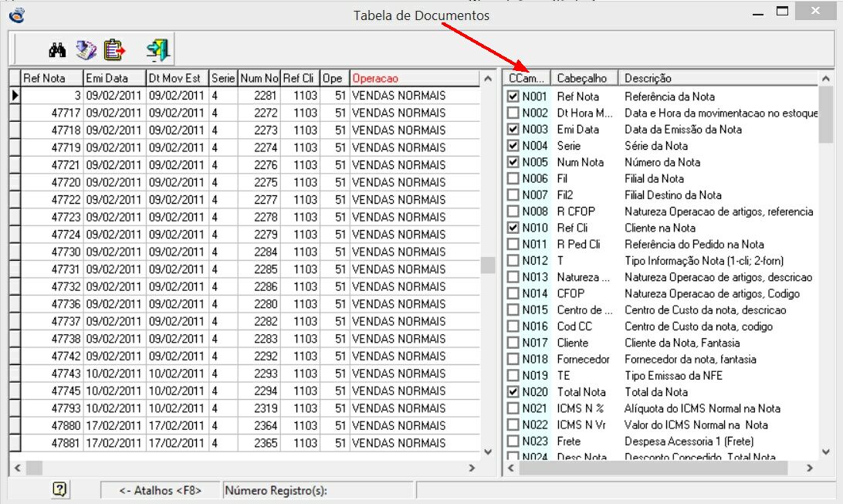Click Ref Nota cell 47743

point(52,374)
